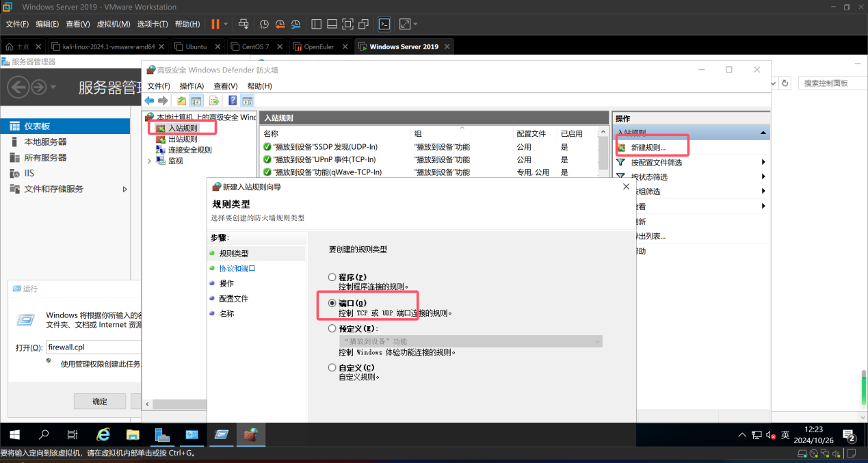Go to 协议和端口 wizard step
Viewport: 868px width, 463px height.
pyautogui.click(x=237, y=269)
